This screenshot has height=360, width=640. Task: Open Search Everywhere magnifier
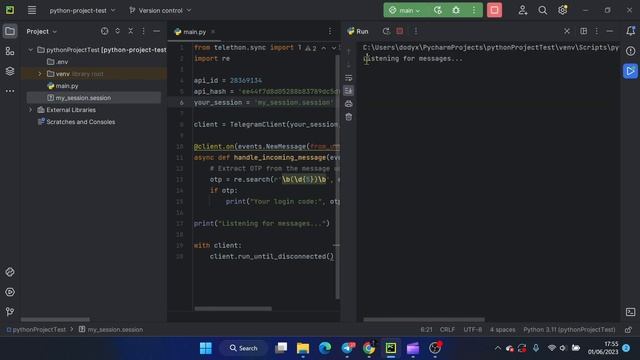542,11
